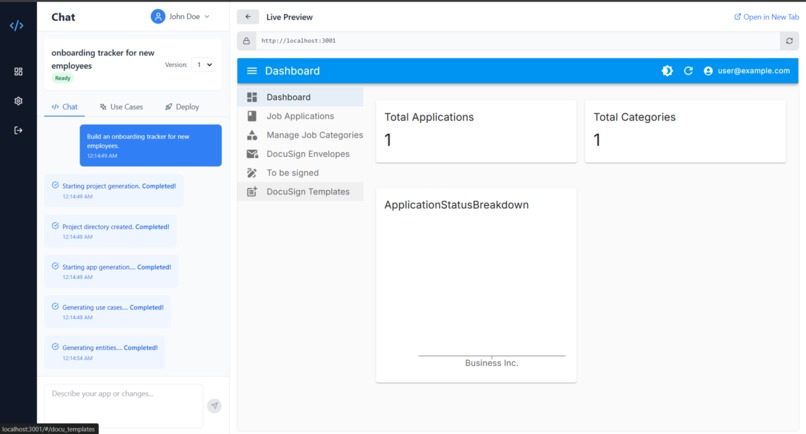
Task: Click the onboarding tracker project title
Action: tap(103, 59)
